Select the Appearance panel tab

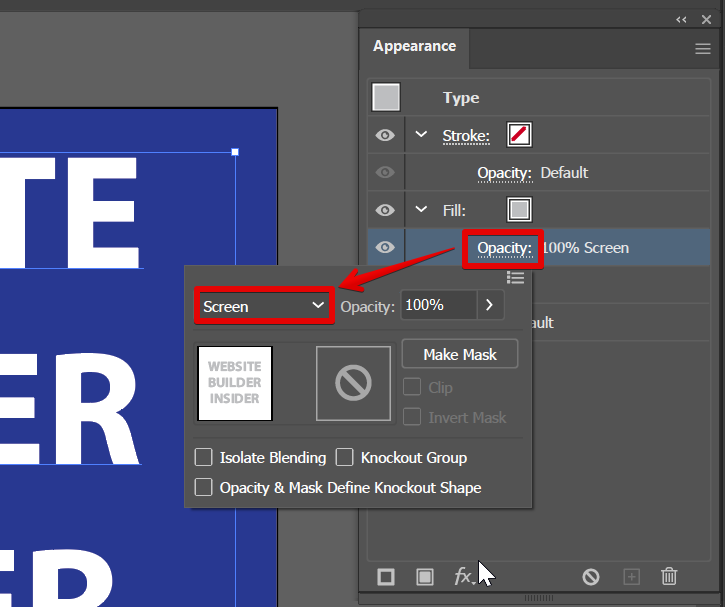click(x=414, y=47)
